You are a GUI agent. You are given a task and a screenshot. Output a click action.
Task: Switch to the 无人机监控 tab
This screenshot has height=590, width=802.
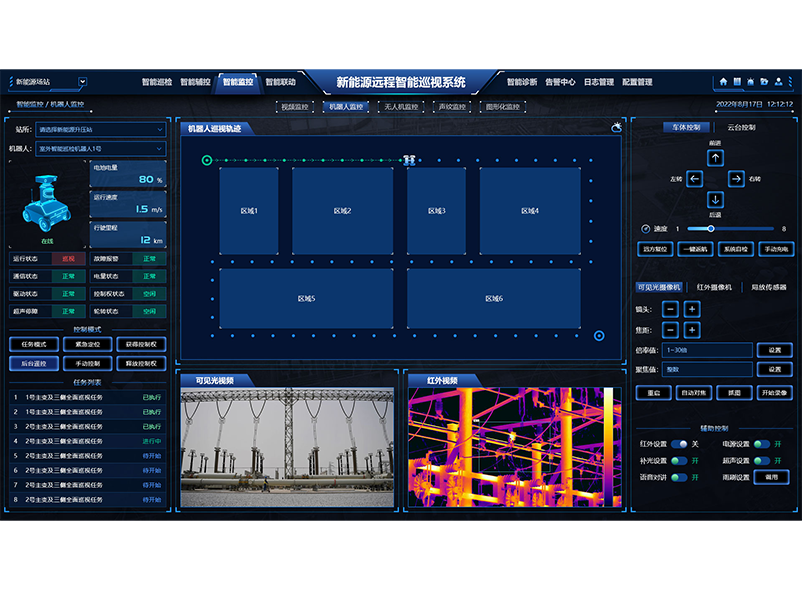point(400,105)
